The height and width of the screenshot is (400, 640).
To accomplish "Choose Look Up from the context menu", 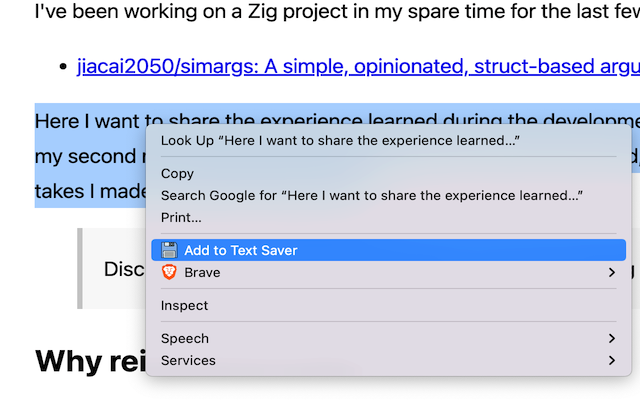I will click(340, 140).
